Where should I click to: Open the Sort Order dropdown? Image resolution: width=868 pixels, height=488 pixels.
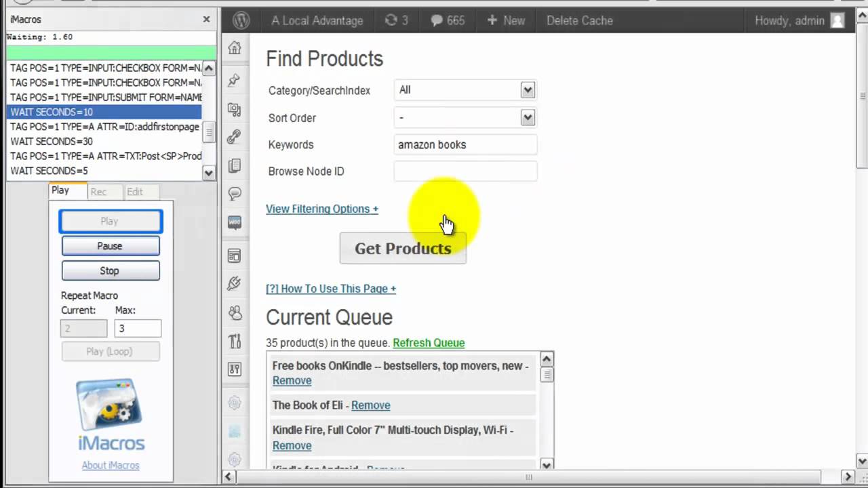tap(465, 117)
